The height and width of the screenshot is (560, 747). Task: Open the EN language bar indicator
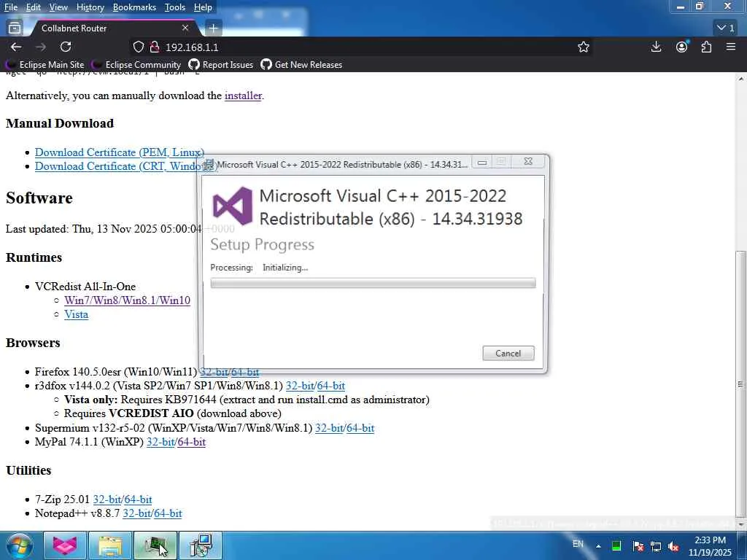pos(578,544)
